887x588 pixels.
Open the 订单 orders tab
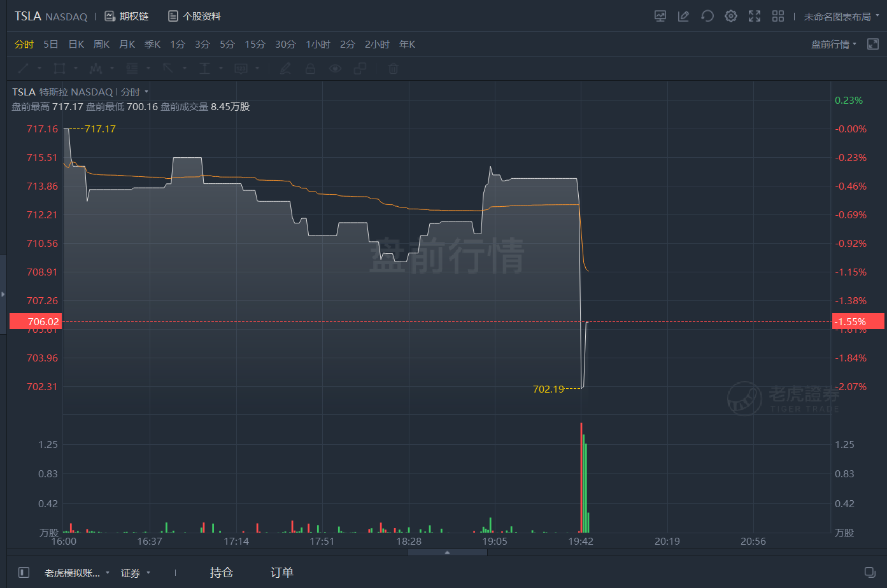tap(281, 572)
